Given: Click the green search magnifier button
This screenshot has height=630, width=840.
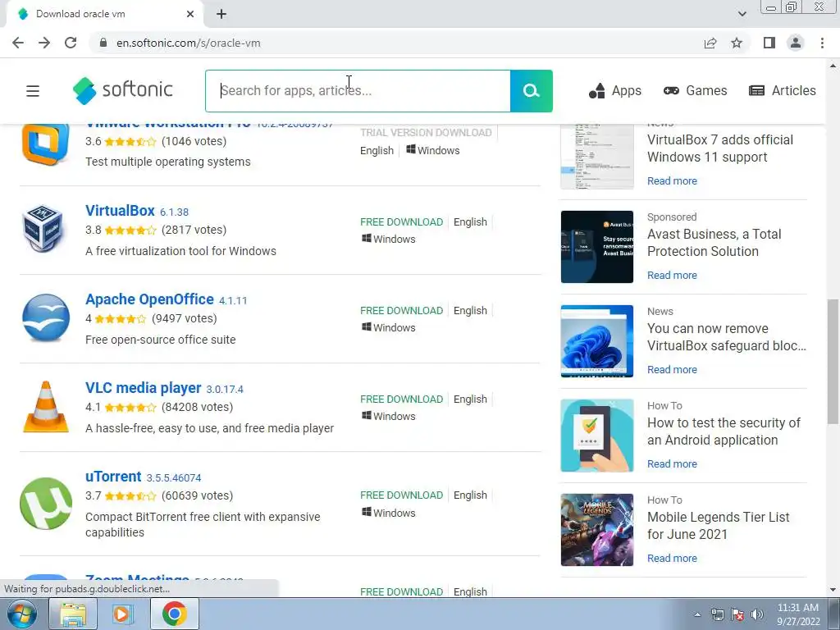Looking at the screenshot, I should [531, 91].
